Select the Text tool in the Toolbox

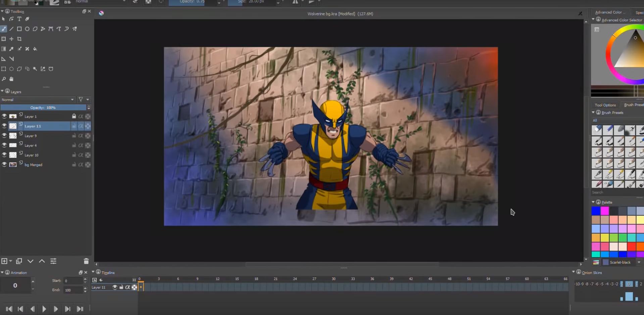point(19,19)
